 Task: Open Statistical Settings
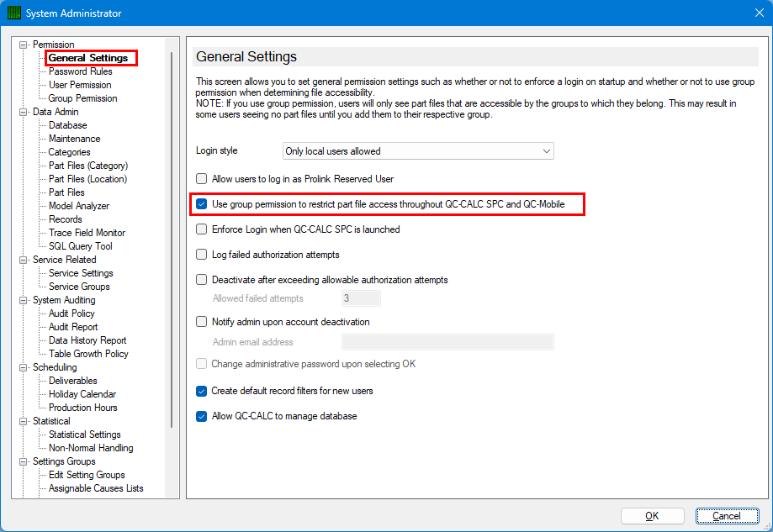(84, 435)
